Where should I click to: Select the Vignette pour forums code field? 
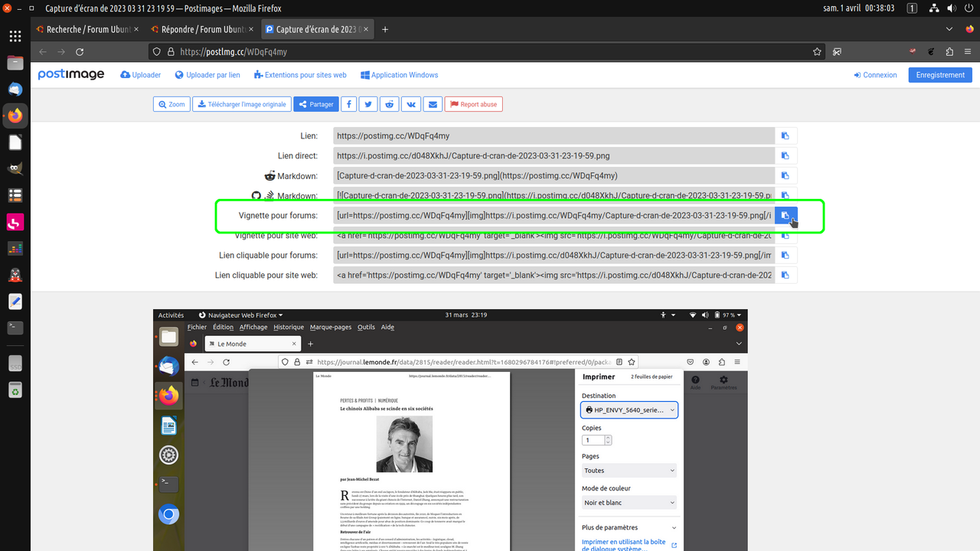click(554, 216)
